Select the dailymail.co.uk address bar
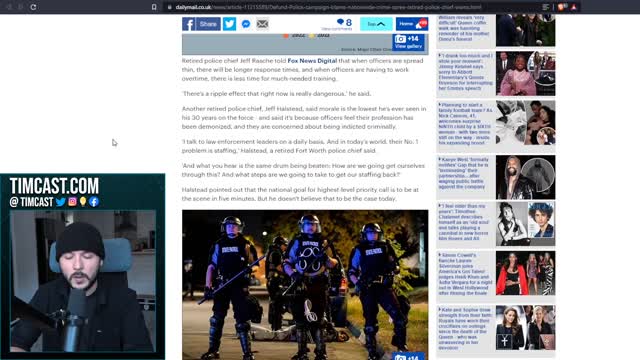Image resolution: width=640 pixels, height=360 pixels. tap(329, 7)
